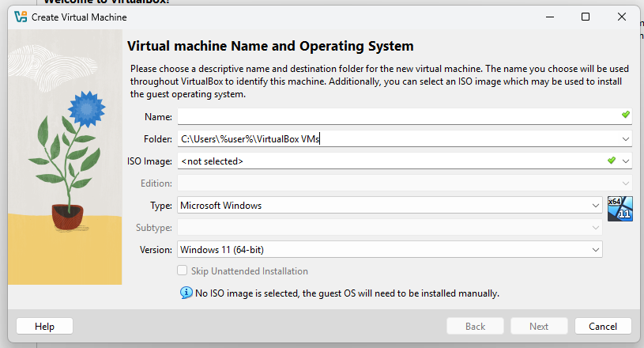Open the Edition dropdown

405,183
